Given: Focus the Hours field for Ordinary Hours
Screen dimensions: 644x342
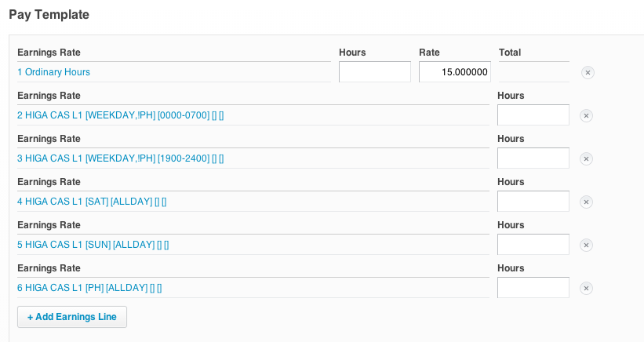Looking at the screenshot, I should 375,72.
